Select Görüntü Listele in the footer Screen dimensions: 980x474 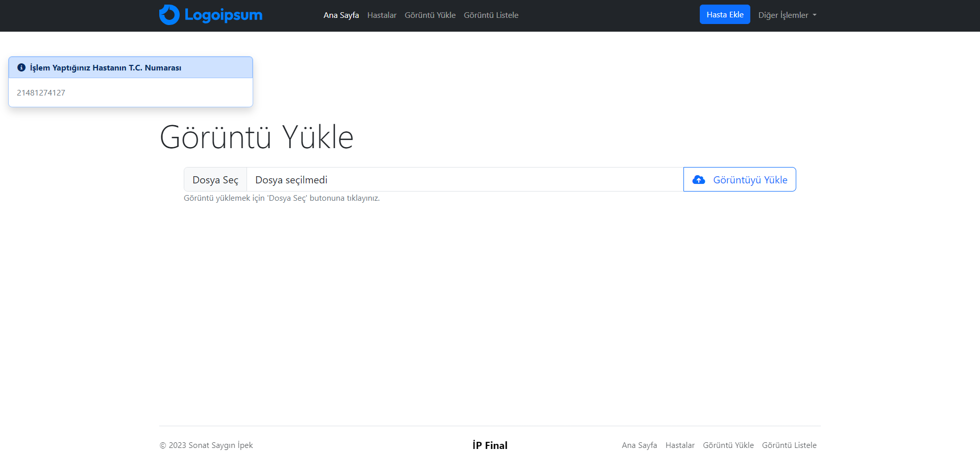pos(789,445)
